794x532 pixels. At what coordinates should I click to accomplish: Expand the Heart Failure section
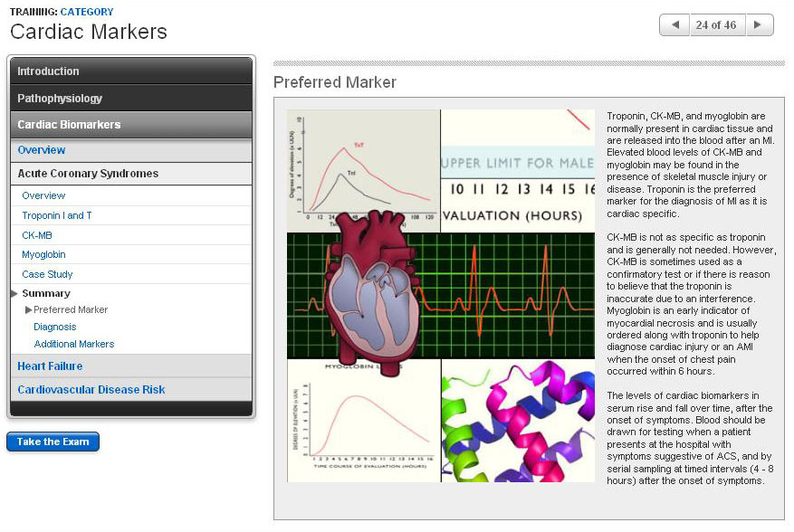coord(50,366)
